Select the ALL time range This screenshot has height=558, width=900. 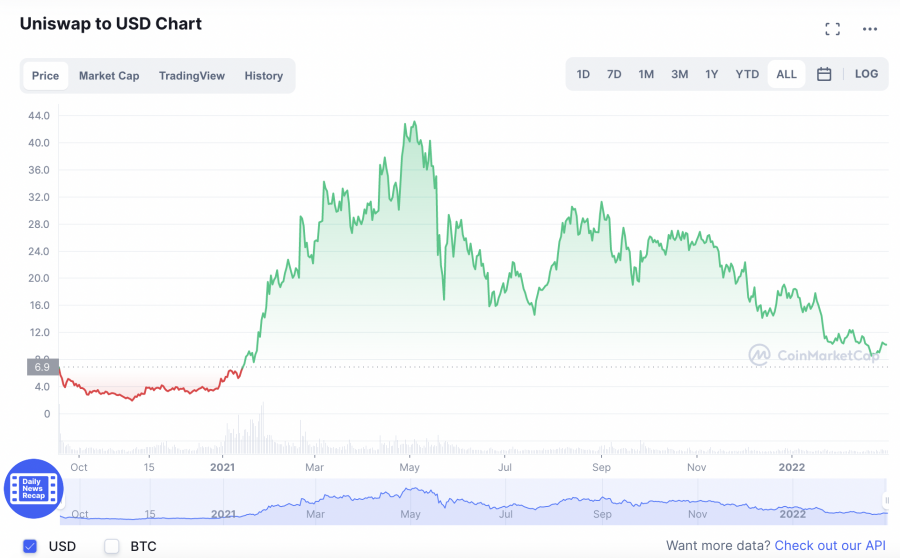(x=786, y=74)
